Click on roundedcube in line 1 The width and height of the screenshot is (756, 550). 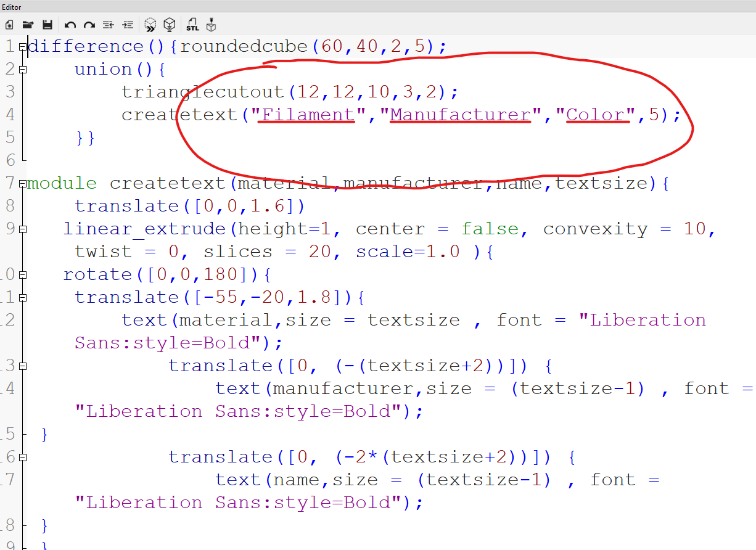click(244, 46)
